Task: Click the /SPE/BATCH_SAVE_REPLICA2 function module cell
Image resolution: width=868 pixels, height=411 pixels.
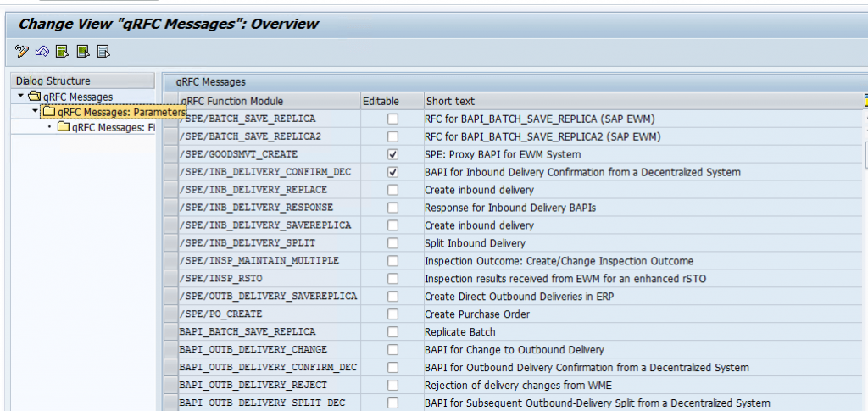Action: point(269,136)
